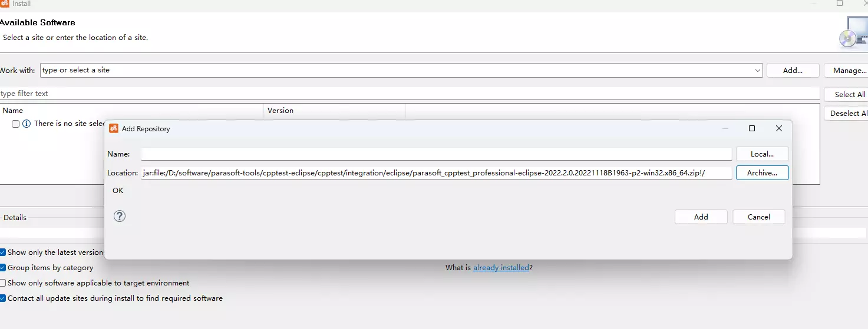Screen dimensions: 868x329
Task: Click the help question mark icon
Action: pos(120,216)
